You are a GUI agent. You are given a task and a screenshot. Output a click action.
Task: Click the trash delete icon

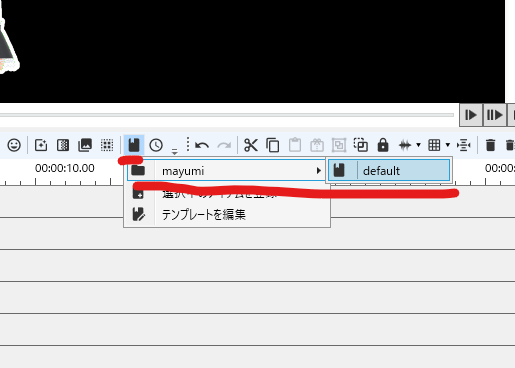[x=490, y=145]
